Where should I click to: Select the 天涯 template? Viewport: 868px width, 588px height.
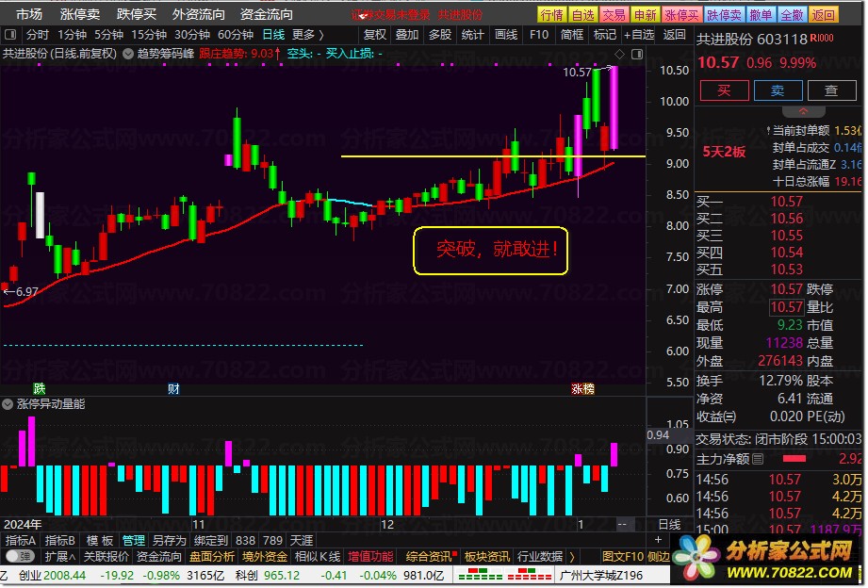[x=302, y=540]
